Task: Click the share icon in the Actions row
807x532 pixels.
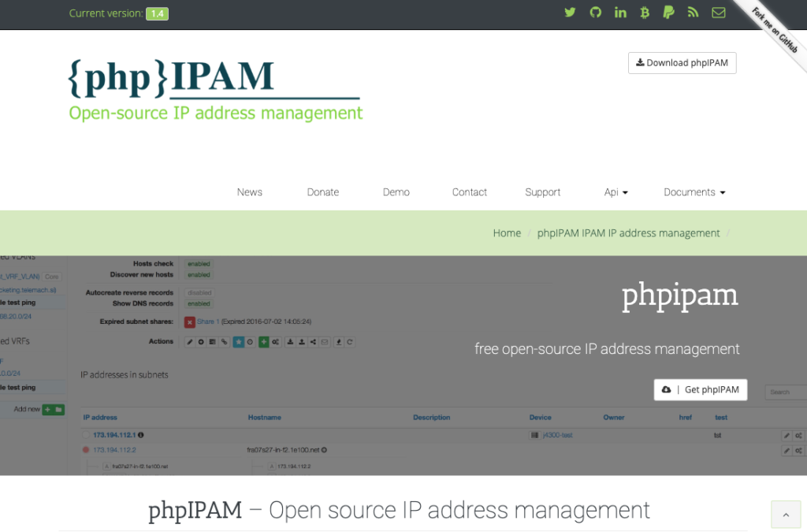Action: tap(313, 341)
